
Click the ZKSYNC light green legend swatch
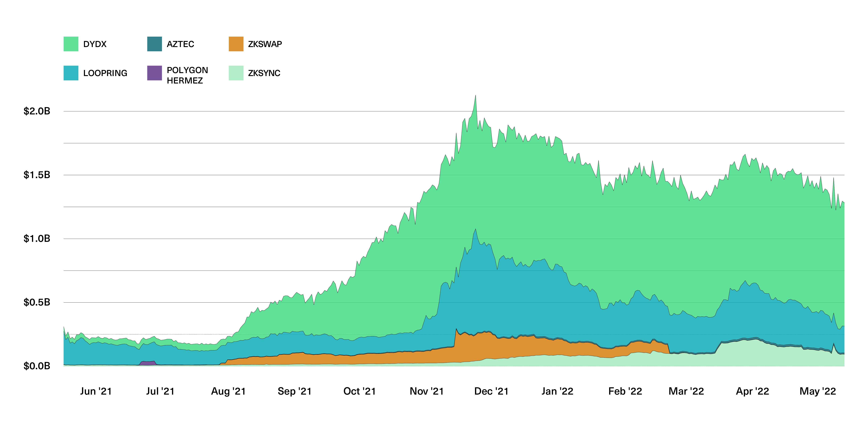click(236, 73)
